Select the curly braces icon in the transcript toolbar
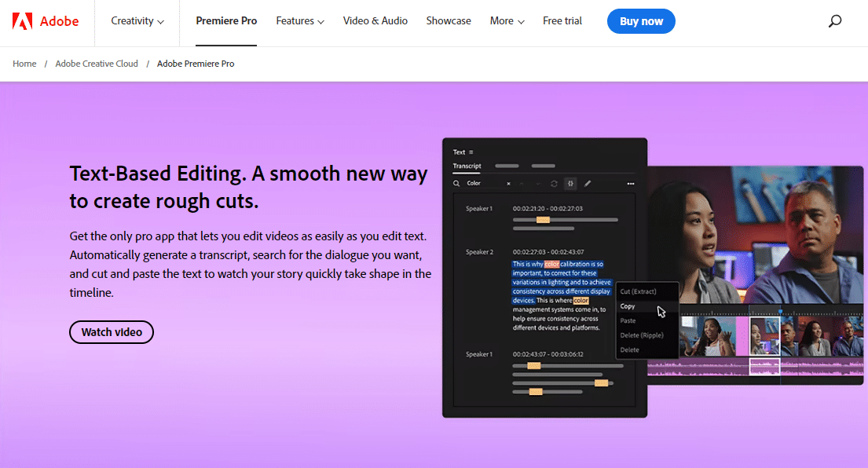This screenshot has width=868, height=468. pyautogui.click(x=570, y=184)
